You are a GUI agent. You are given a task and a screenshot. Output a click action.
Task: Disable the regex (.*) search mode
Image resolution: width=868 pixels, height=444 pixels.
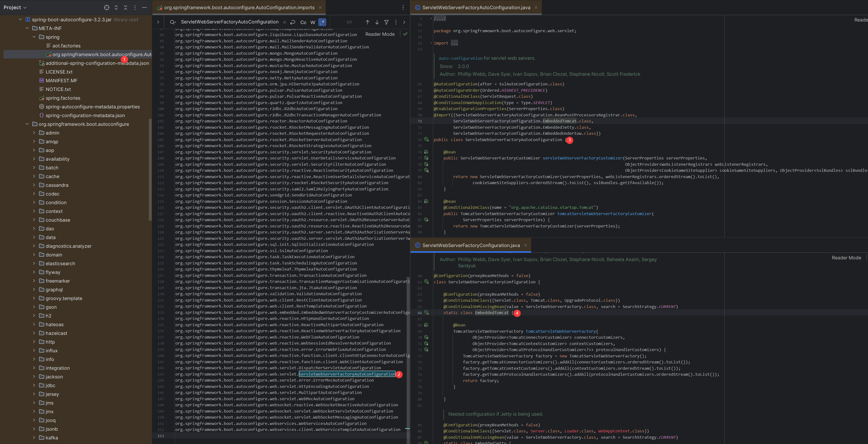[322, 22]
